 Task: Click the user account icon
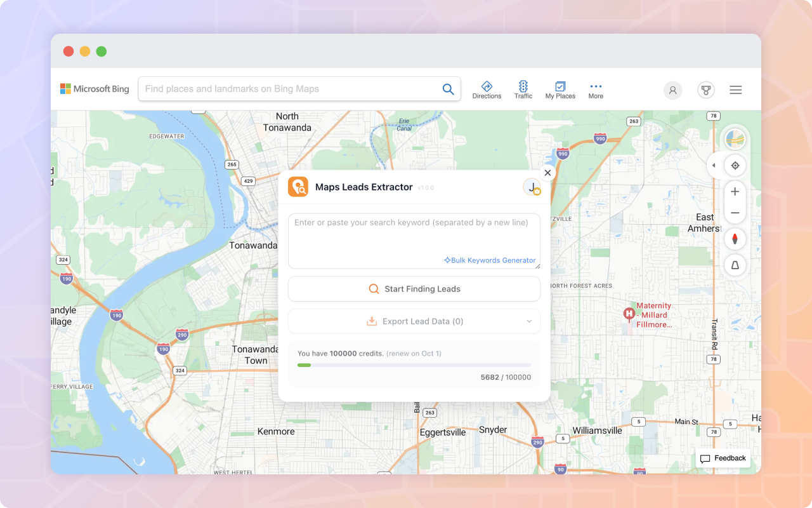click(x=673, y=90)
